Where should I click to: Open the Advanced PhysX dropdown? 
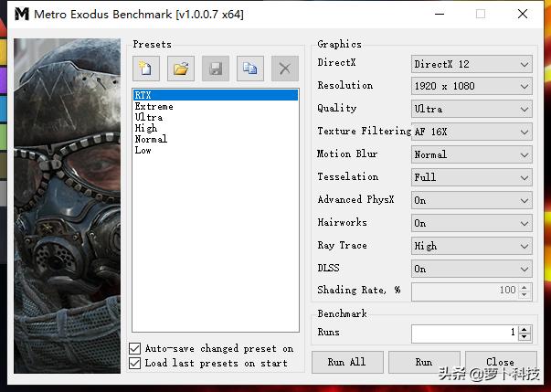[472, 200]
